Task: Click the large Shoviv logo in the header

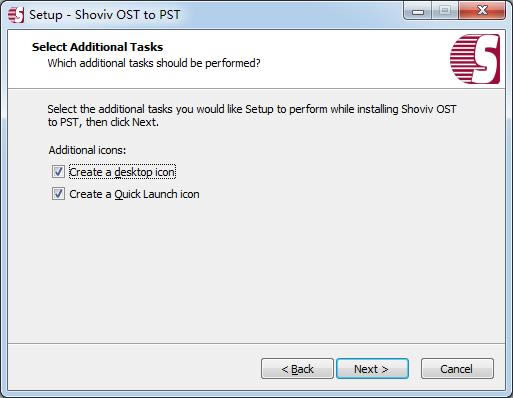Action: (475, 59)
